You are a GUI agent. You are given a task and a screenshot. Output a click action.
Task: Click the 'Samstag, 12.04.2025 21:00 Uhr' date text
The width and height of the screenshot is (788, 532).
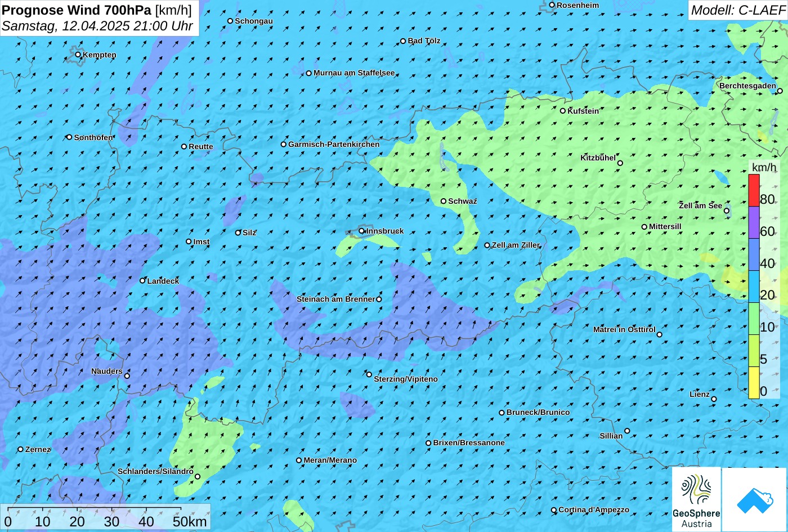(97, 26)
